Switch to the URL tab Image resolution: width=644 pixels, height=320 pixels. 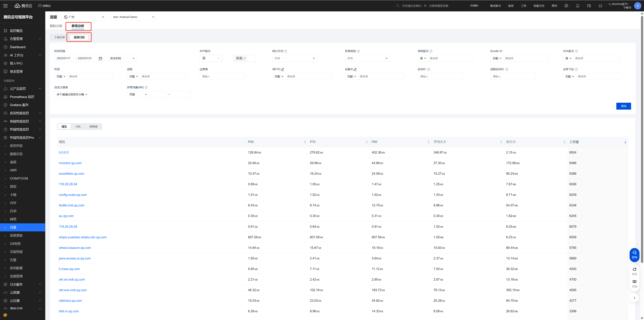click(x=78, y=127)
